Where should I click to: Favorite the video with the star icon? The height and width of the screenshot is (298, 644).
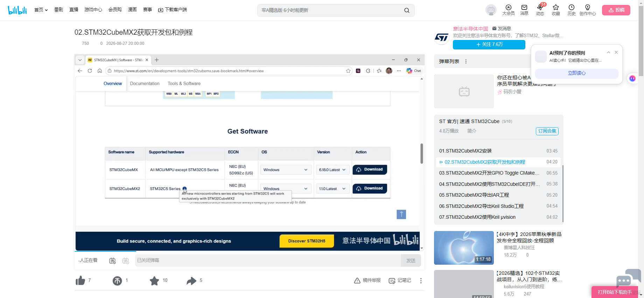[154, 280]
